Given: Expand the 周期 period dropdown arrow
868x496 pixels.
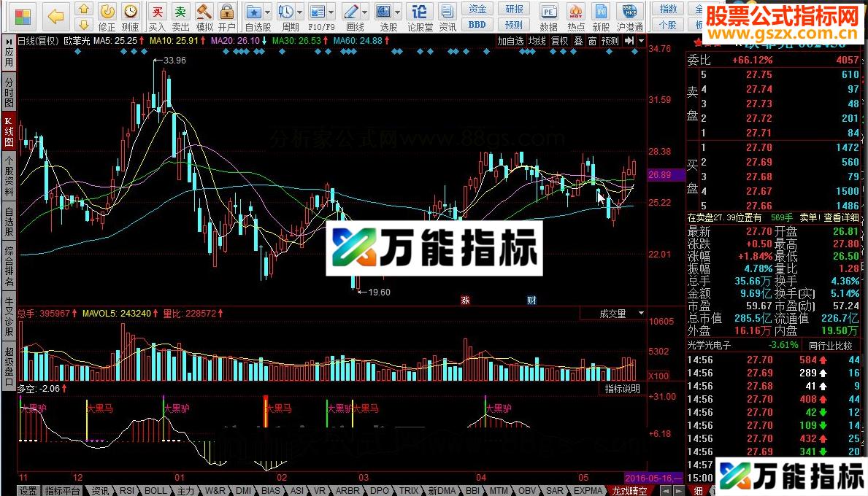Looking at the screenshot, I should click(x=299, y=12).
